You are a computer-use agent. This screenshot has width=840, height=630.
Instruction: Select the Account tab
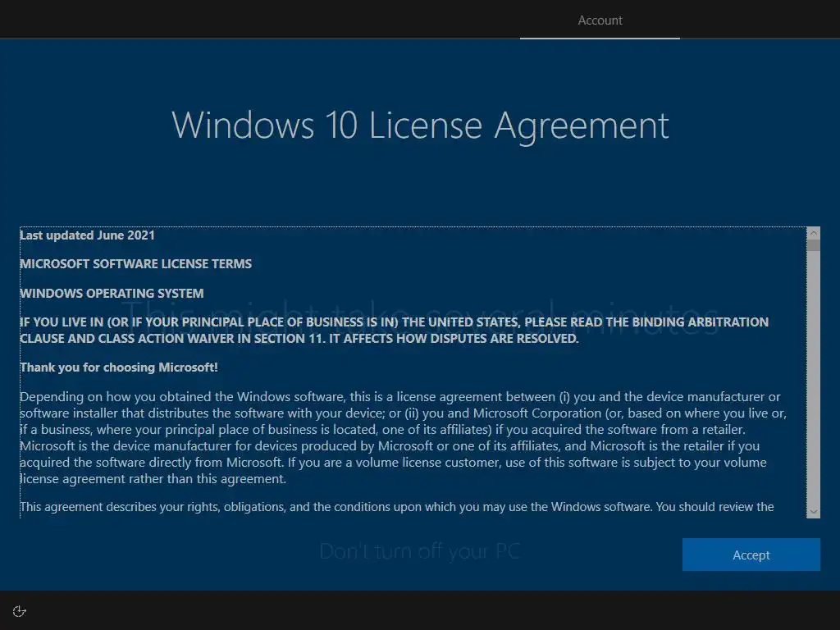point(600,21)
